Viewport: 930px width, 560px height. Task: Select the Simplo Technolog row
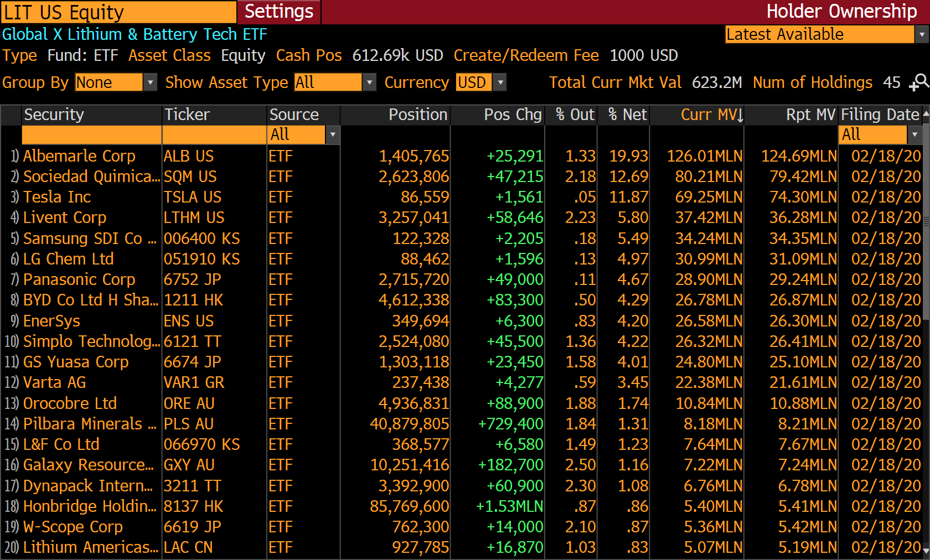461,341
